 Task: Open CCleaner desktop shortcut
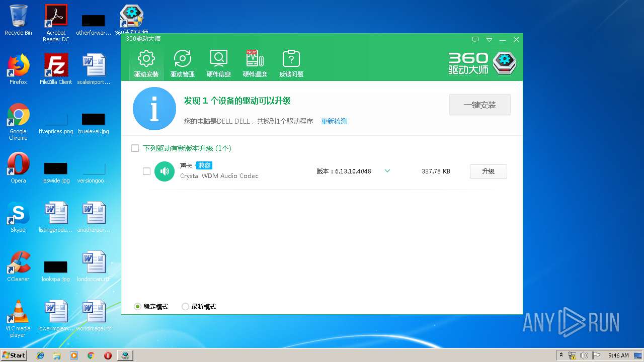point(18,266)
